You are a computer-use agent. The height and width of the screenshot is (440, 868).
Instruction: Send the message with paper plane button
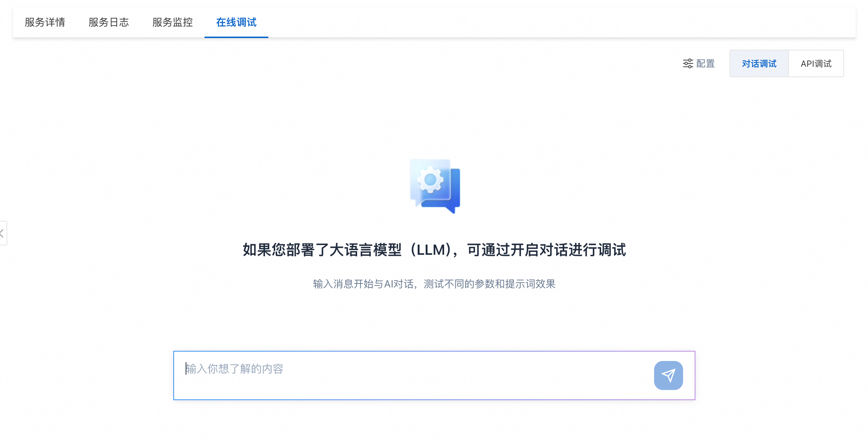[x=668, y=375]
